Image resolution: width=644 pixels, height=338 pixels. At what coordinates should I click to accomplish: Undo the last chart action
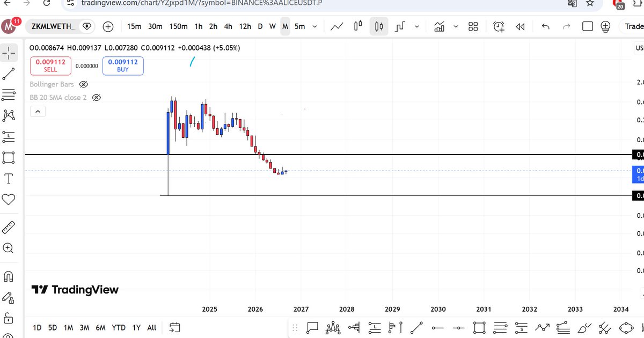(546, 26)
